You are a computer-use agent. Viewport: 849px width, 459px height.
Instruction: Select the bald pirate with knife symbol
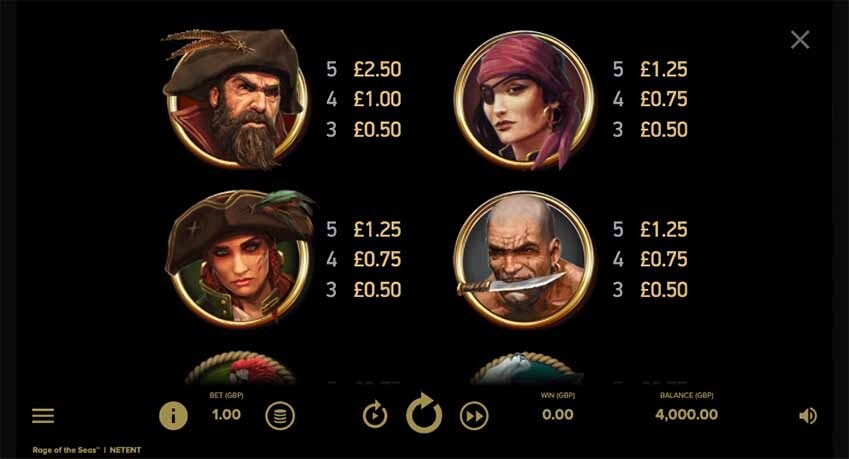click(524, 260)
